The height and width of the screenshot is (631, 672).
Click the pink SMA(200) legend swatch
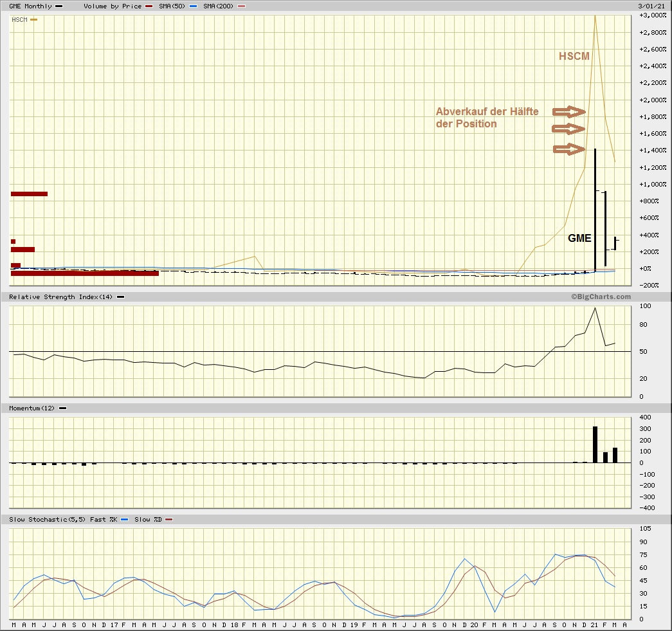pos(241,6)
